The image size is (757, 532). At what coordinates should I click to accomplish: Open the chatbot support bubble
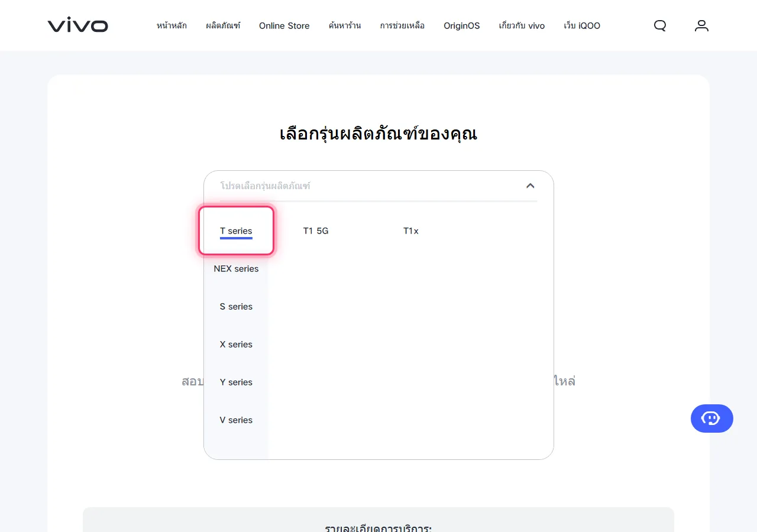point(712,419)
